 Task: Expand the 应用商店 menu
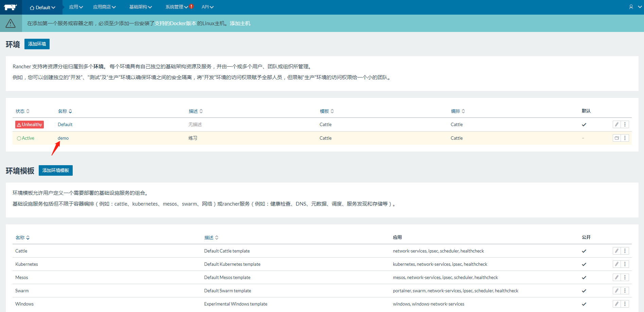coord(105,7)
